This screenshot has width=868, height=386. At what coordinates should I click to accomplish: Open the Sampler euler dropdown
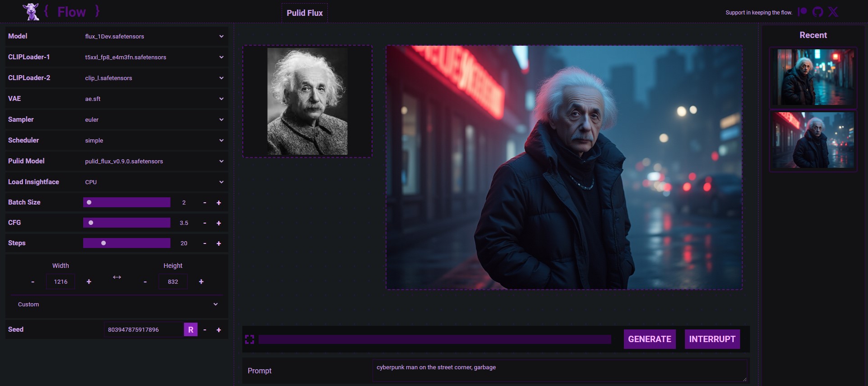point(154,119)
